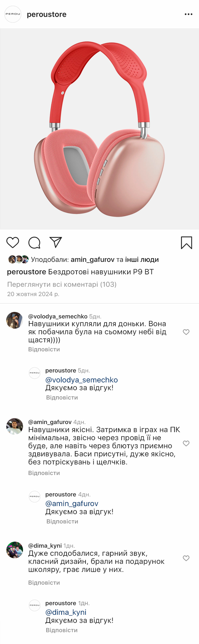
Task: Reply to amin_gafurov's comment
Action: click(44, 473)
